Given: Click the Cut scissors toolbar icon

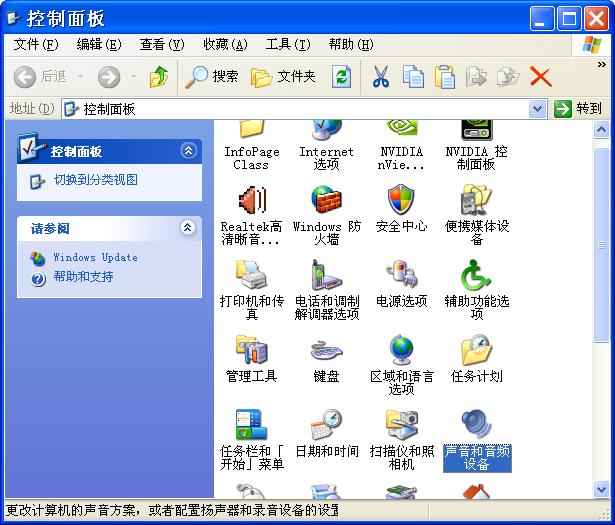Looking at the screenshot, I should [x=381, y=76].
